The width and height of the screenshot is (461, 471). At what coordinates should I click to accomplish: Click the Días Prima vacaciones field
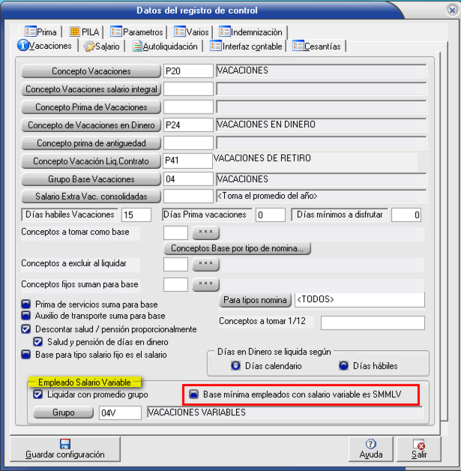[x=270, y=215]
